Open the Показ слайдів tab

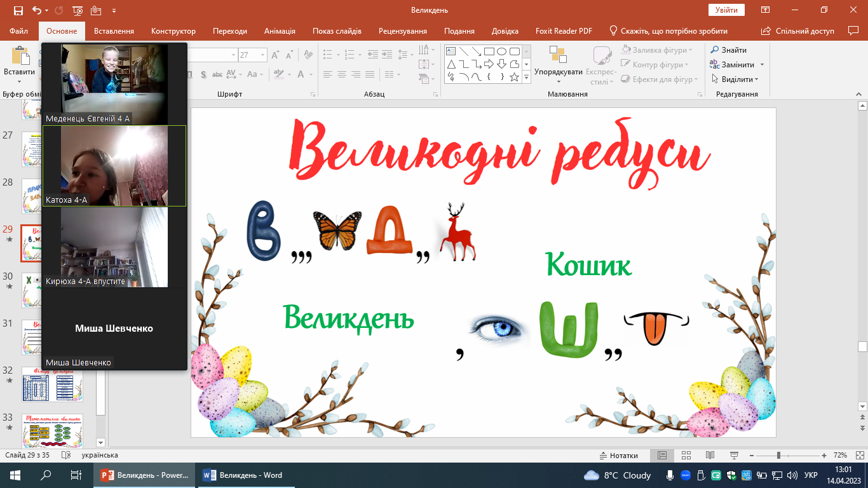337,30
